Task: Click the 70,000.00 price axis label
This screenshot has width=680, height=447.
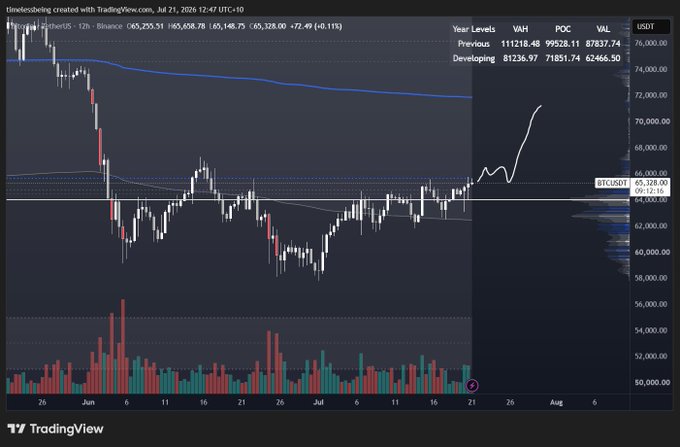Action: pyautogui.click(x=652, y=121)
